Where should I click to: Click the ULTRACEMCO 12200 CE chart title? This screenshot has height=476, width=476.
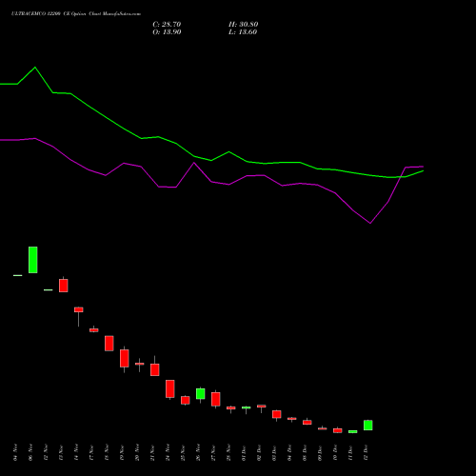coord(76,14)
